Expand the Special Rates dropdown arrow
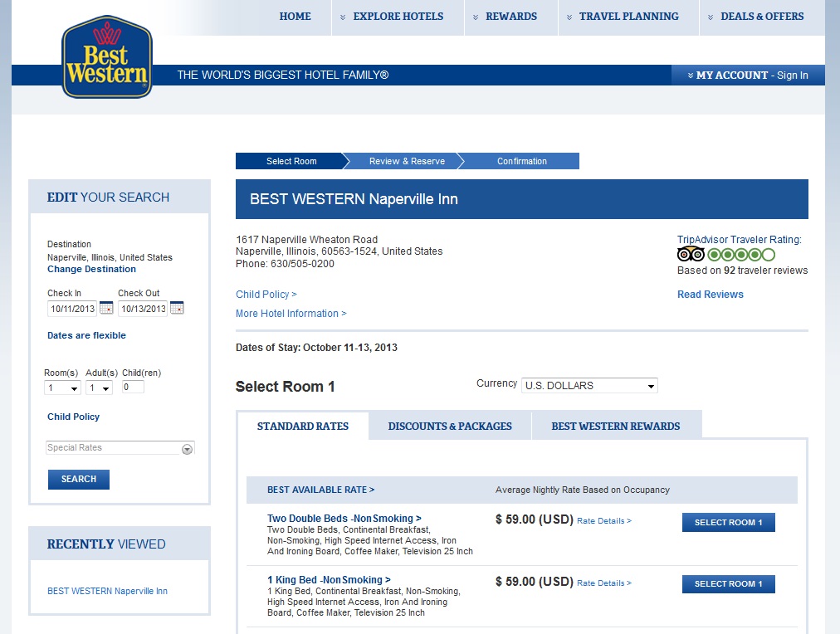 point(188,449)
